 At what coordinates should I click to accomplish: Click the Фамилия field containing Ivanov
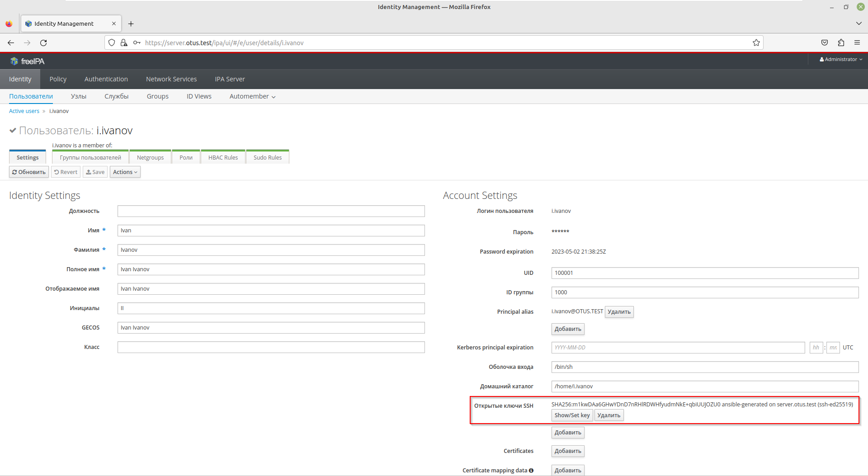point(271,250)
